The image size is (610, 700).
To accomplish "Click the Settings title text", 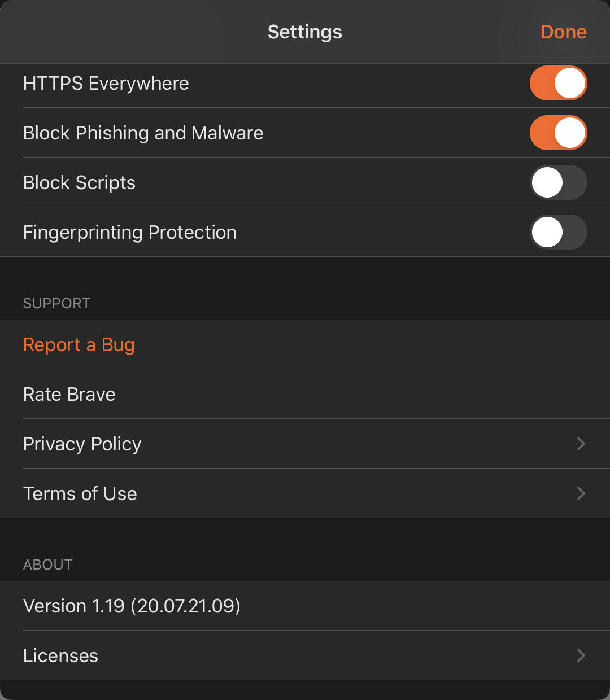I will pyautogui.click(x=304, y=32).
